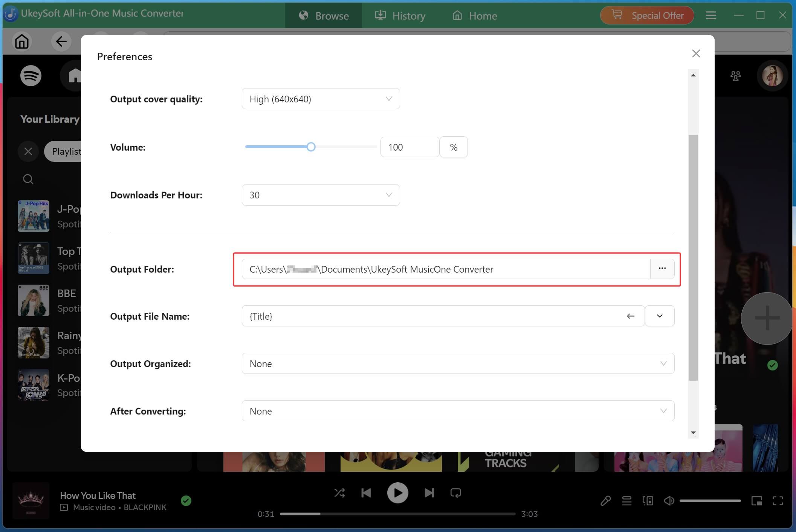This screenshot has width=796, height=532.
Task: Open the friends activity panel
Action: [735, 76]
